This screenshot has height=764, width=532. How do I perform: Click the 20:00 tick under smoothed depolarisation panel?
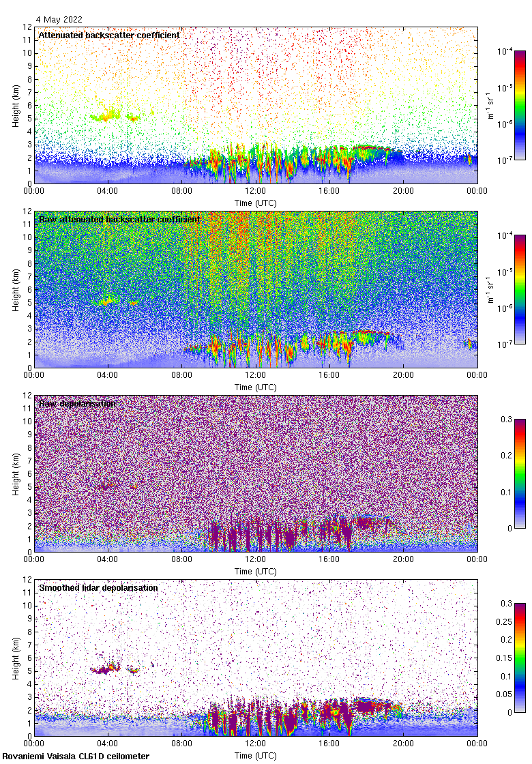(403, 744)
